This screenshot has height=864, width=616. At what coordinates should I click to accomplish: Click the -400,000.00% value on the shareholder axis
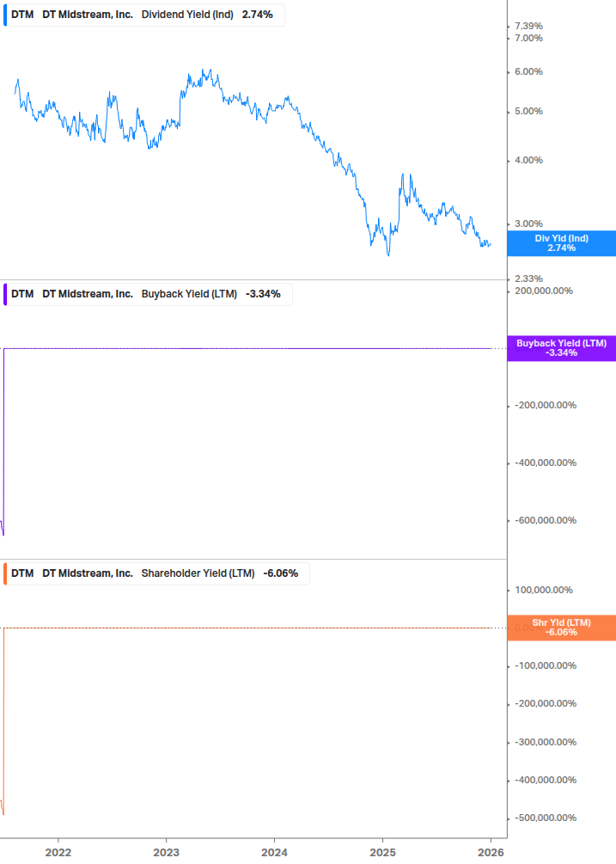[x=546, y=781]
